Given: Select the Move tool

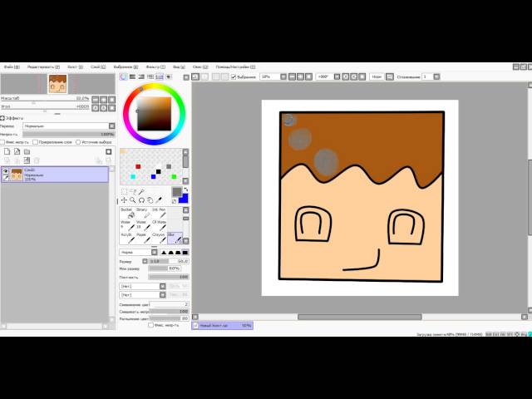Looking at the screenshot, I should coord(125,200).
